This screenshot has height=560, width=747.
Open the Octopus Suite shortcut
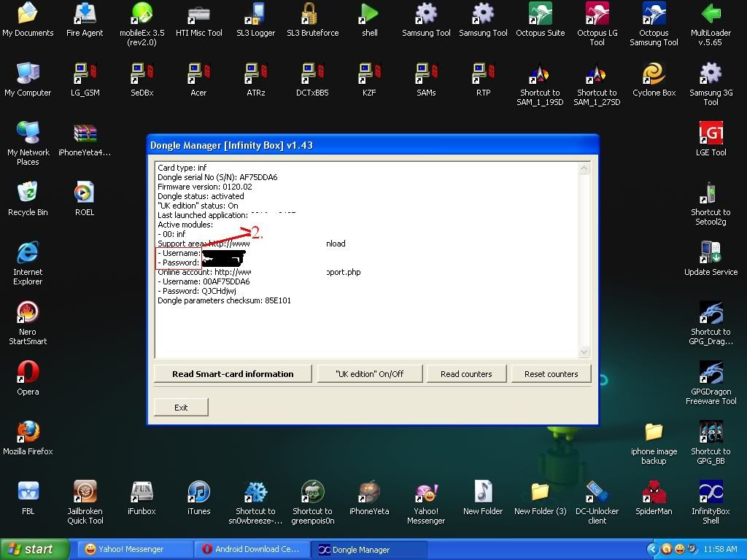541,20
